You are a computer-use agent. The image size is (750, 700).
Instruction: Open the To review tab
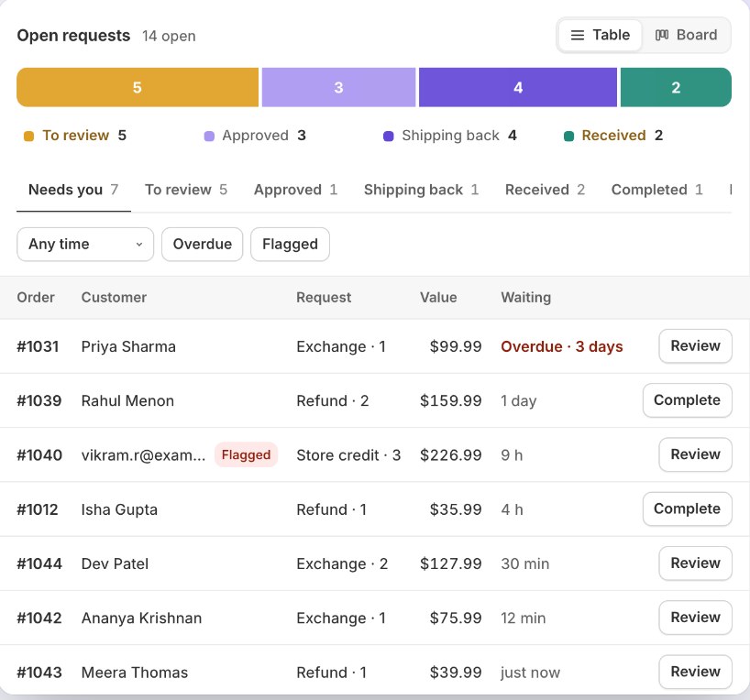[x=186, y=190]
